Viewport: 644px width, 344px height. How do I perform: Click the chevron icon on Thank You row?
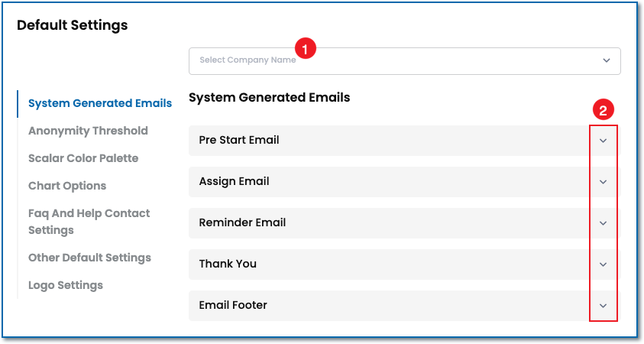[603, 264]
